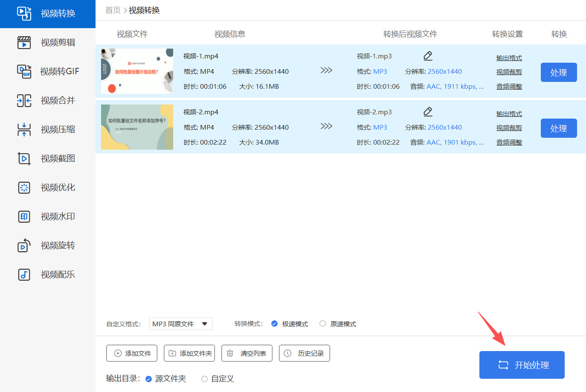Open the 自定义格式 MP3 同原文件 dropdown
The height and width of the screenshot is (392, 586).
(x=181, y=324)
